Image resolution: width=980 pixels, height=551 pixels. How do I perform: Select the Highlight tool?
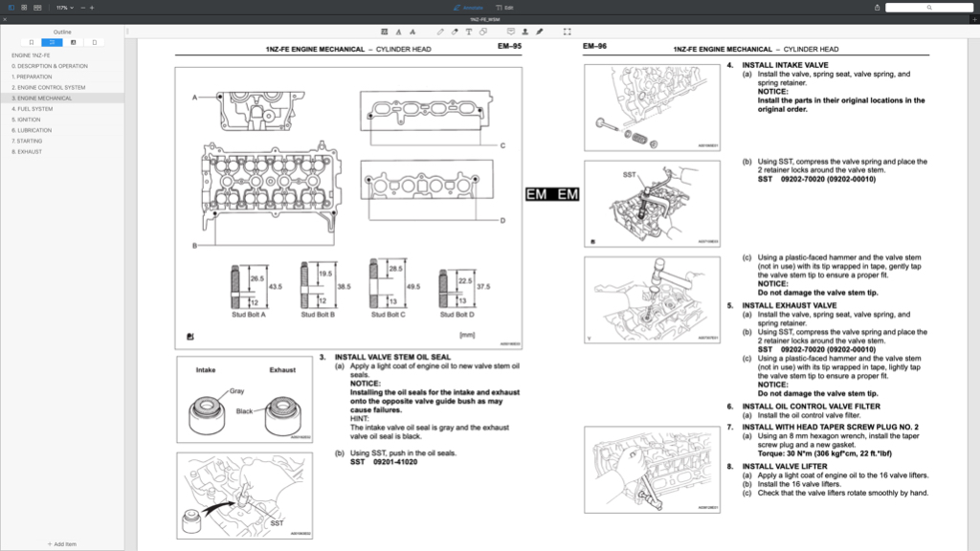tap(385, 30)
